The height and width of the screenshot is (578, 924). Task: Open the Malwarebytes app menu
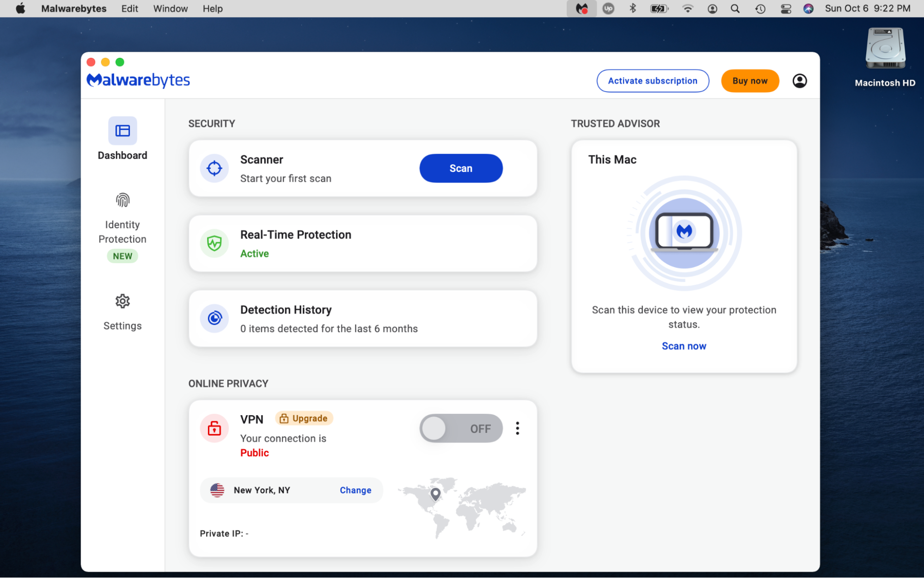(x=73, y=8)
